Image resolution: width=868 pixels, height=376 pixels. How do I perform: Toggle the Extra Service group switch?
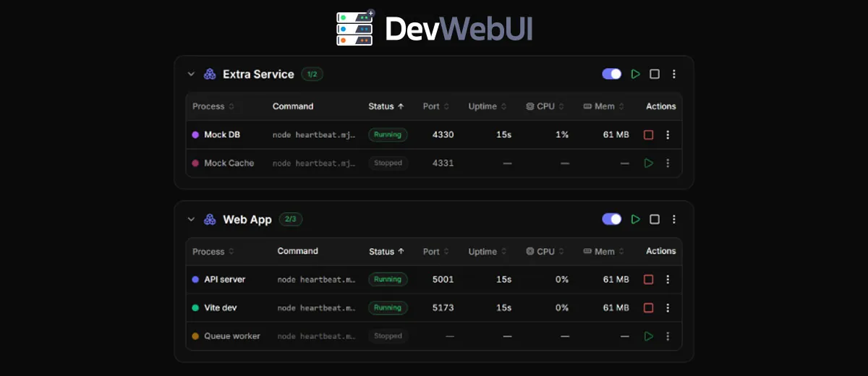[612, 74]
